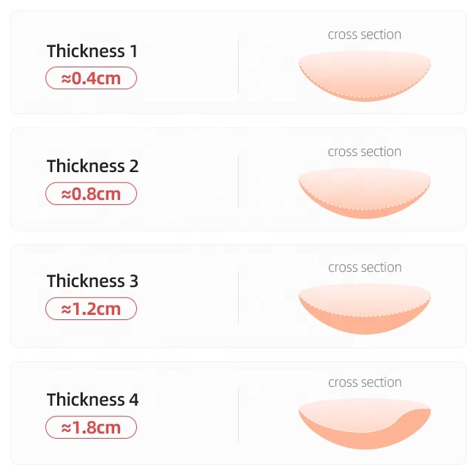Viewport: 476px width, 476px height.
Task: Click the Thickness 2 heading
Action: coord(92,166)
